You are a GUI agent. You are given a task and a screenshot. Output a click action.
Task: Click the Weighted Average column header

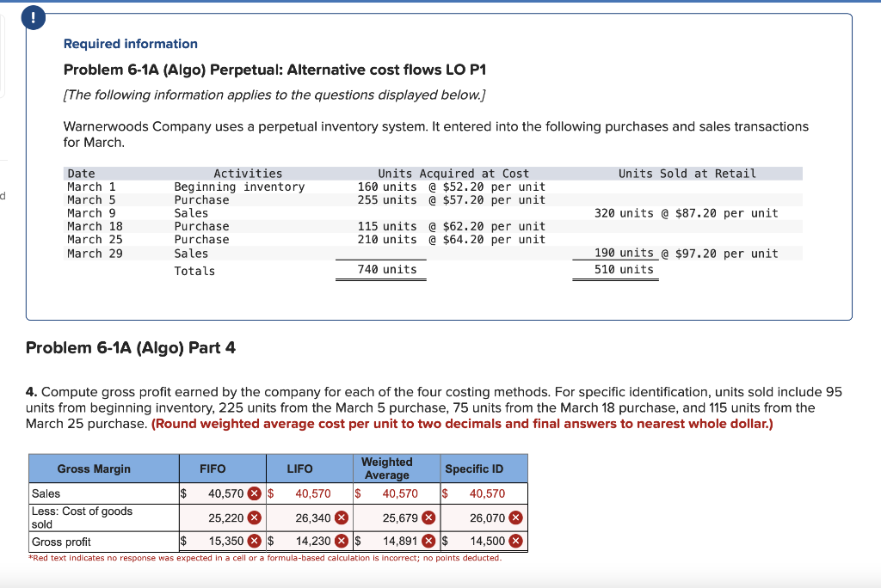click(x=386, y=468)
